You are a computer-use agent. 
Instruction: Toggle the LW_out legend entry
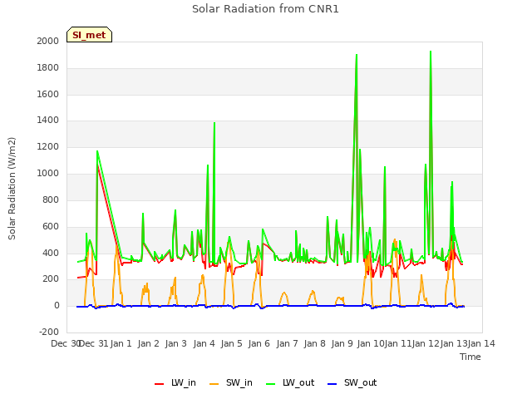pos(290,382)
